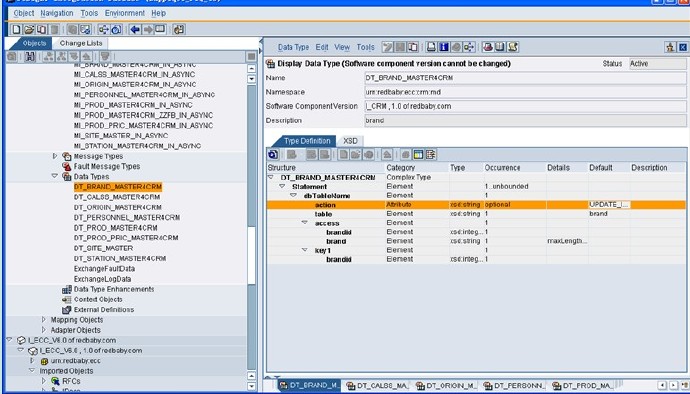The width and height of the screenshot is (690, 394).
Task: Collapse the Data Types node
Action: click(x=55, y=176)
